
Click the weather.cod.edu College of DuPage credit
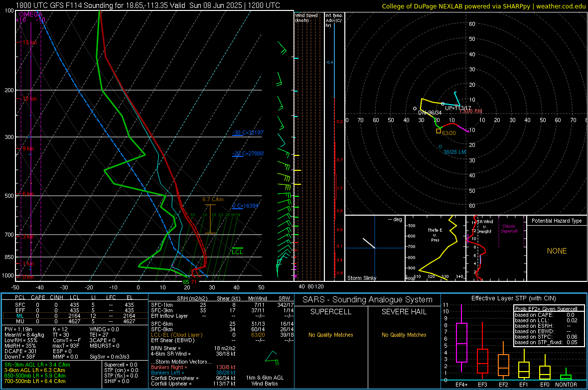click(484, 6)
